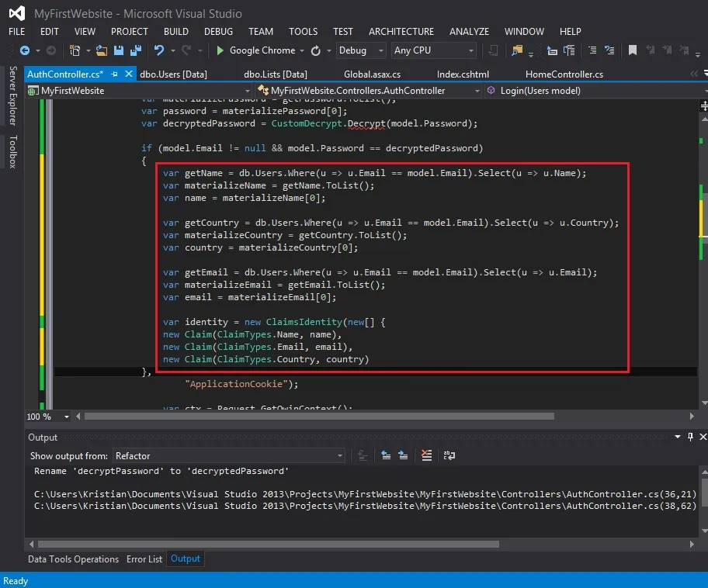708x588 pixels.
Task: Undo the last edit
Action: pos(159,50)
